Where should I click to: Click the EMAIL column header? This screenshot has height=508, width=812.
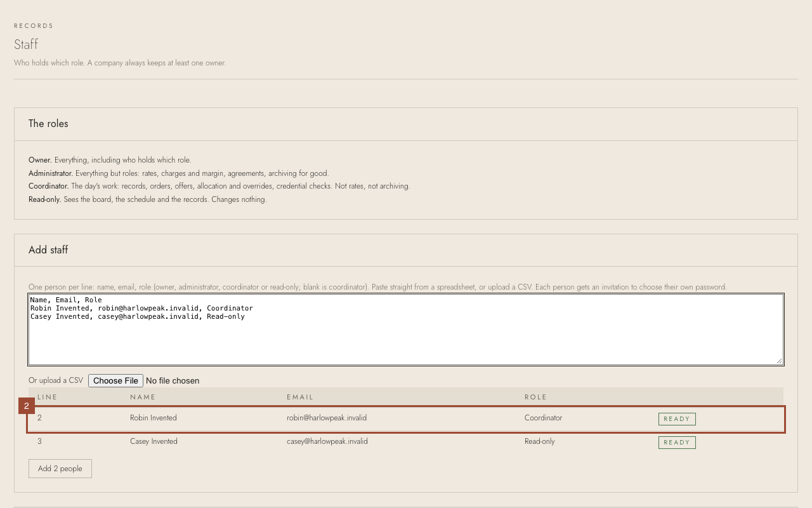[300, 397]
